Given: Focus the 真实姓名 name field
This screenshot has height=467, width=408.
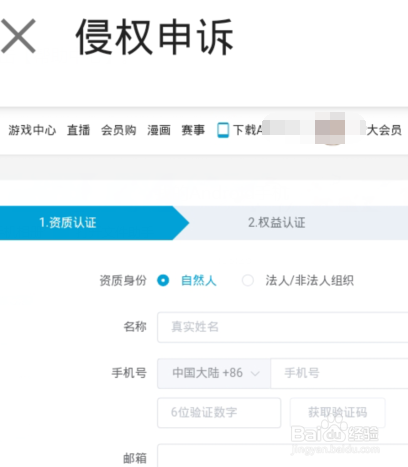Looking at the screenshot, I should tap(283, 327).
